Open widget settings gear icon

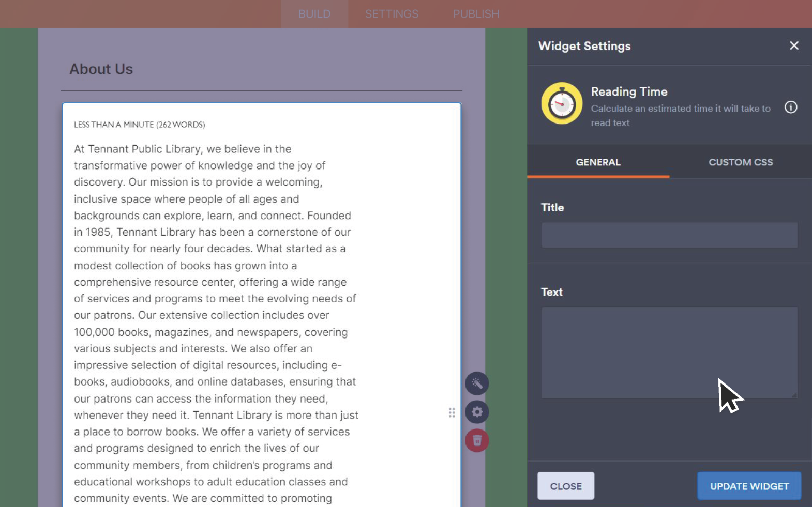(476, 412)
